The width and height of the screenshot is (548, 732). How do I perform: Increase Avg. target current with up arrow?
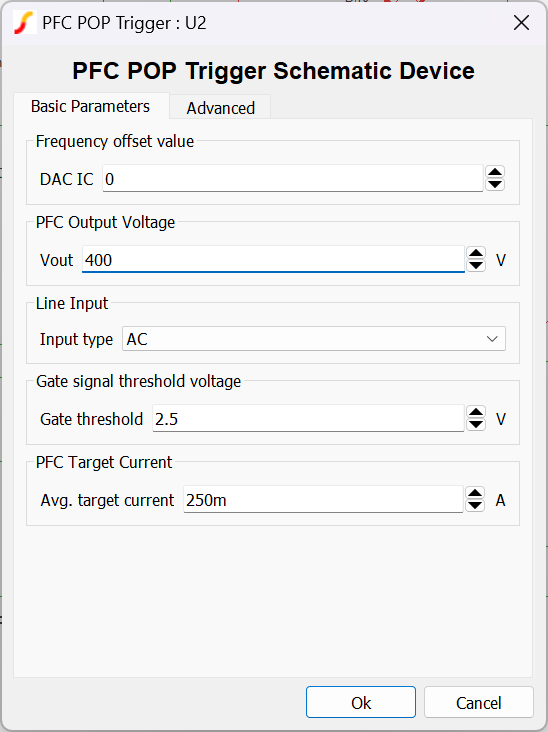click(475, 493)
